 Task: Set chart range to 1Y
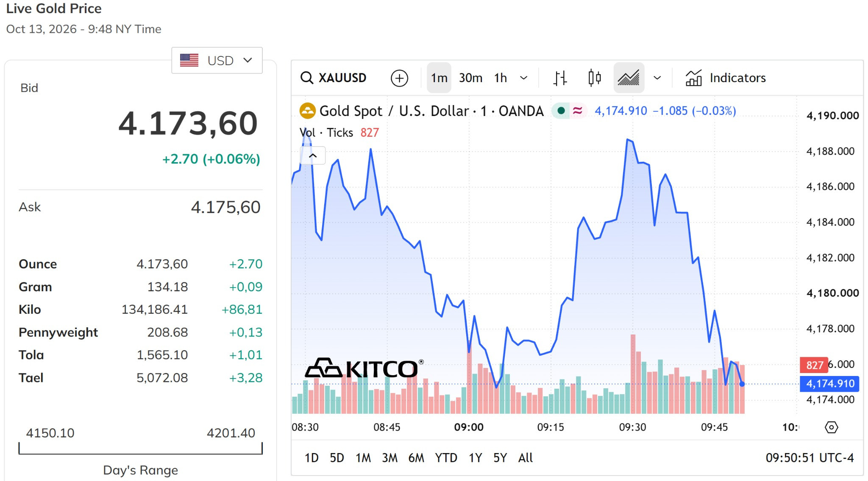pos(475,458)
